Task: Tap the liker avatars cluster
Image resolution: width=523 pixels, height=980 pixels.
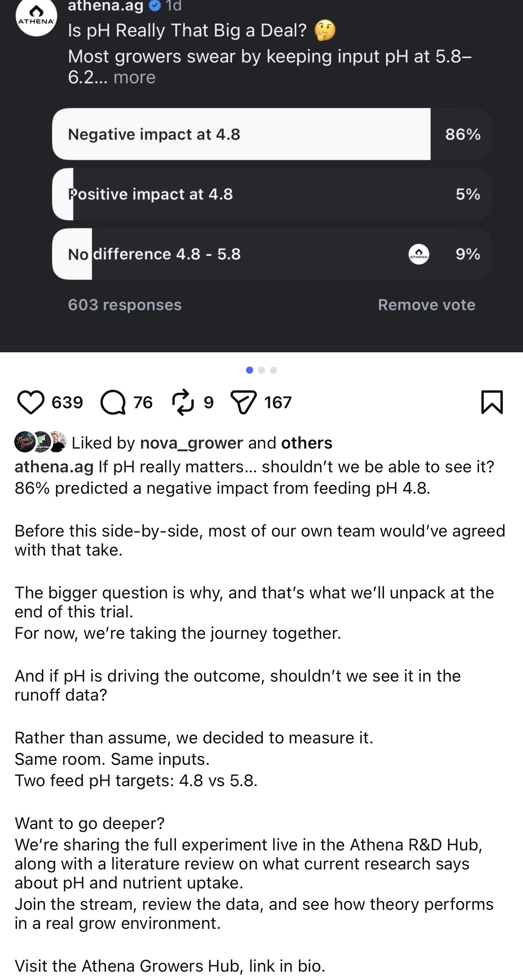Action: [40, 442]
